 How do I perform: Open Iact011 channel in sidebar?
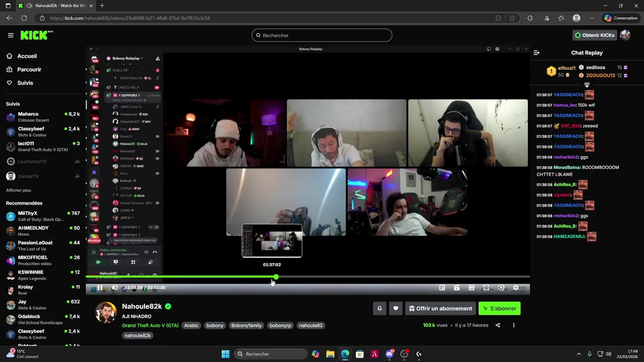point(43,147)
